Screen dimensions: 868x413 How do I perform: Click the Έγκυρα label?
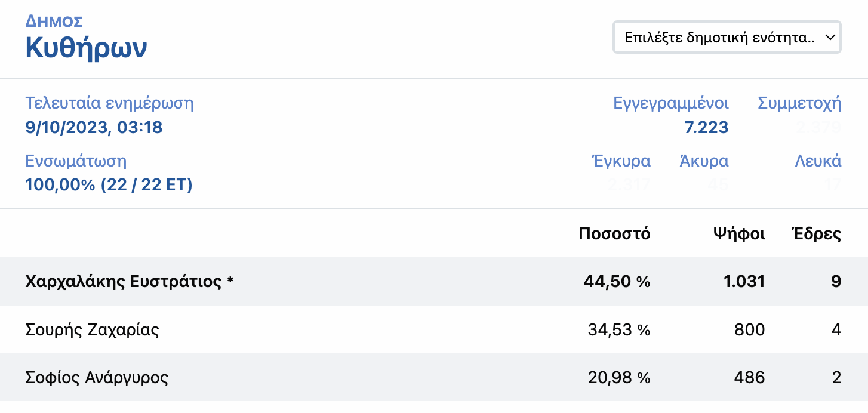621,161
